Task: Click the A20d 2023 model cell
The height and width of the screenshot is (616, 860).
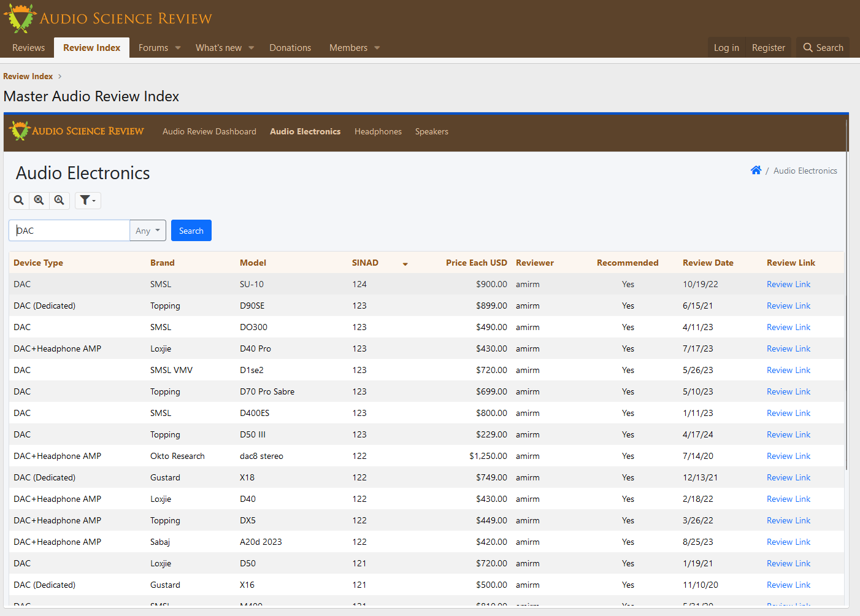Action: coord(261,542)
